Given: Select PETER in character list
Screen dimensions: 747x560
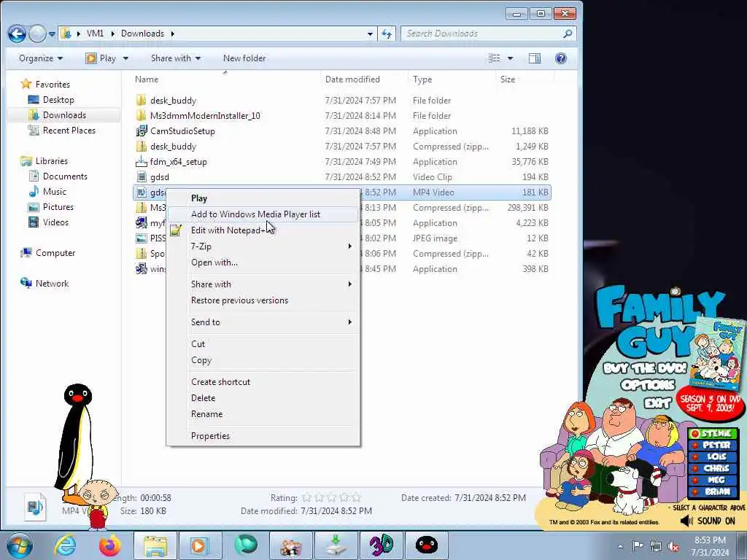Looking at the screenshot, I should coord(713,446).
